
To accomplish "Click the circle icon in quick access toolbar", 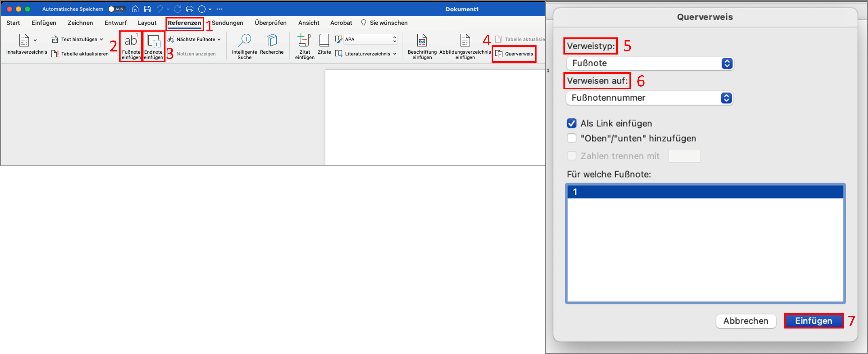I will point(202,9).
